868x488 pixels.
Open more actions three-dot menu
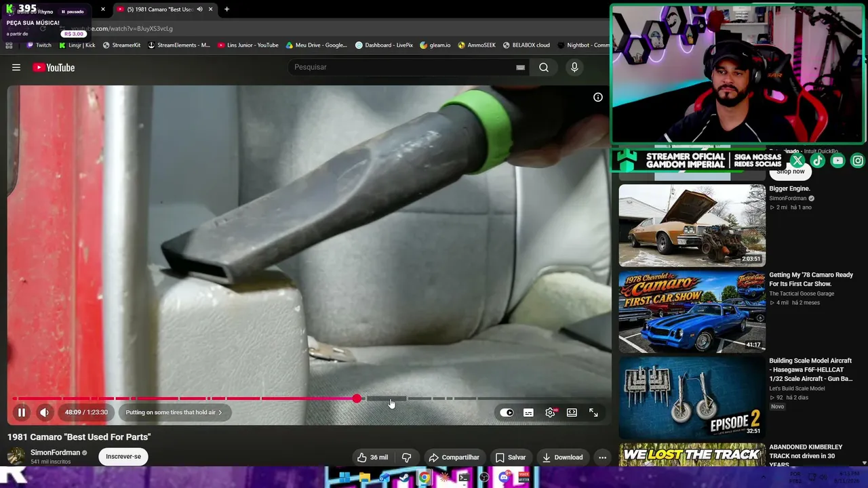[x=602, y=457]
